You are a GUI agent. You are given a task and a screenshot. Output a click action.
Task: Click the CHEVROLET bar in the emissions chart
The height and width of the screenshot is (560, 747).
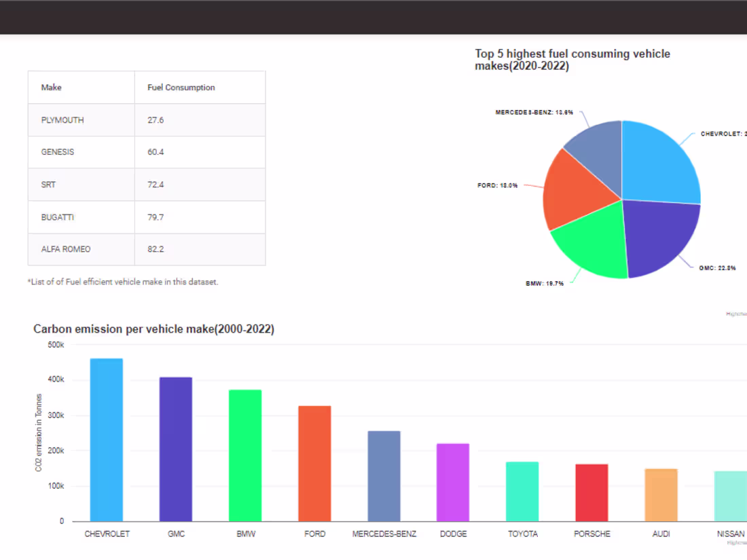[106, 438]
